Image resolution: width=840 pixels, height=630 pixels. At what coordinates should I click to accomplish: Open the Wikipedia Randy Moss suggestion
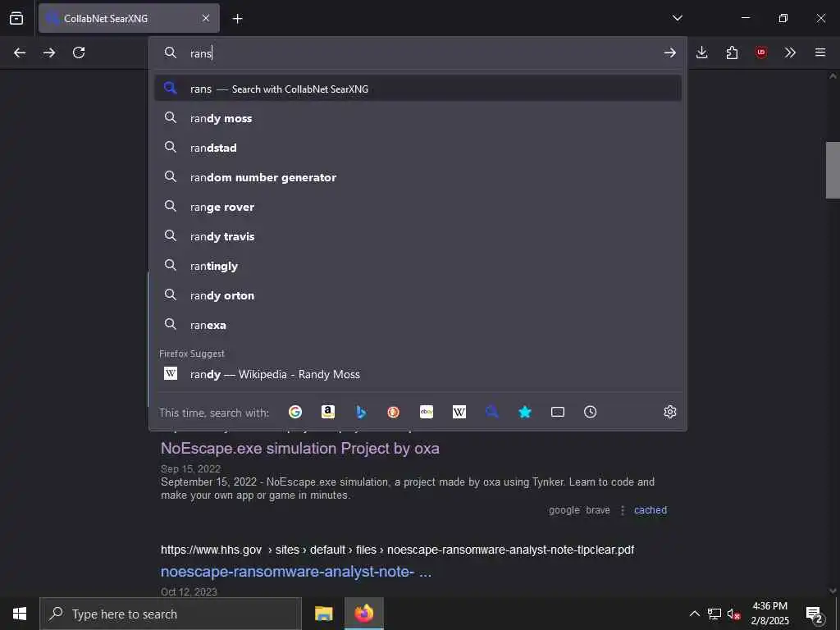[x=418, y=374]
